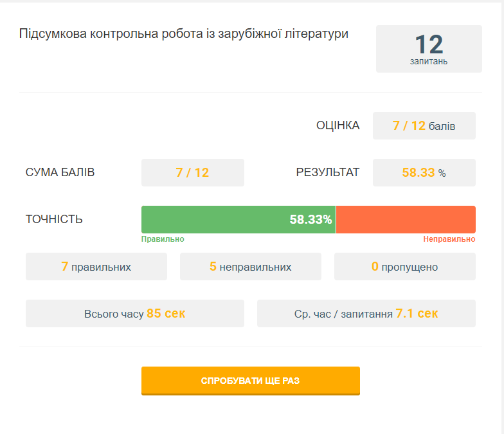
Task: Click the '58.33%' text inside accuracy bar
Action: tap(310, 219)
